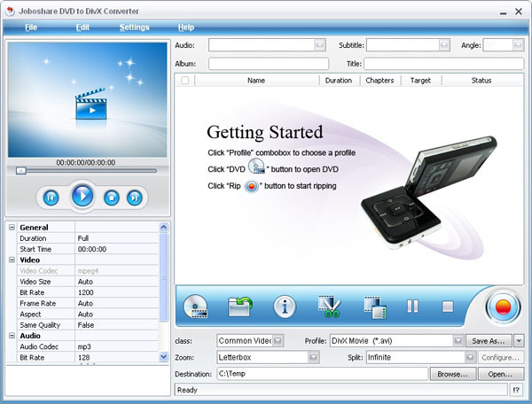The image size is (532, 404).
Task: Open the Help menu
Action: 186,27
